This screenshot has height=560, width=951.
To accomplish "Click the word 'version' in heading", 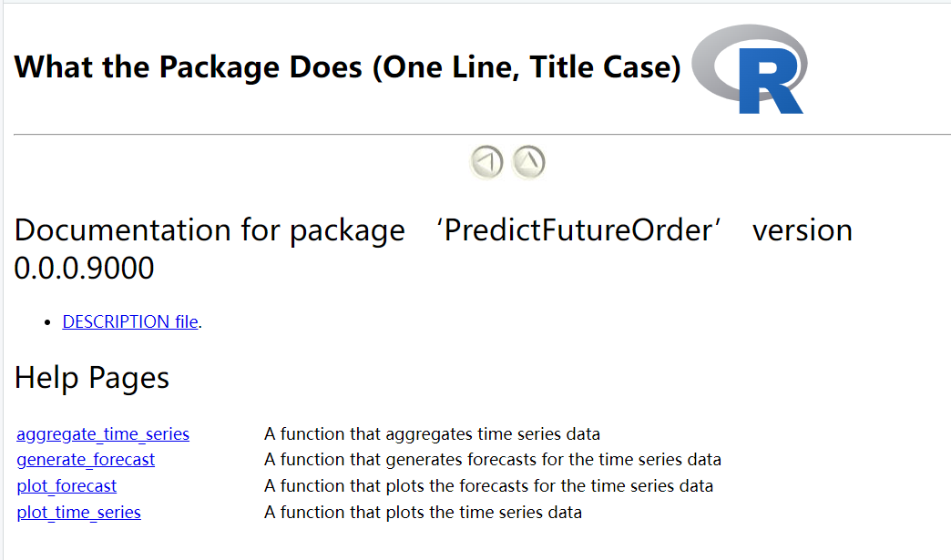I will click(803, 230).
